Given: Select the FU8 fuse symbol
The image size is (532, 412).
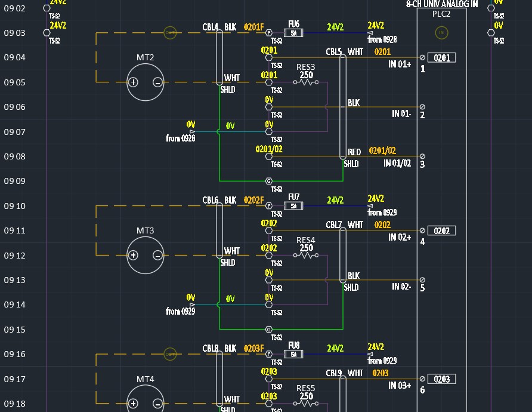Looking at the screenshot, I should [293, 353].
